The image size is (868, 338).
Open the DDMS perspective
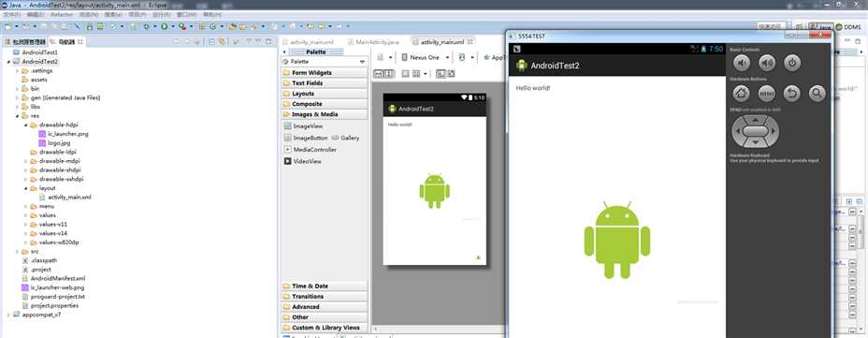848,26
